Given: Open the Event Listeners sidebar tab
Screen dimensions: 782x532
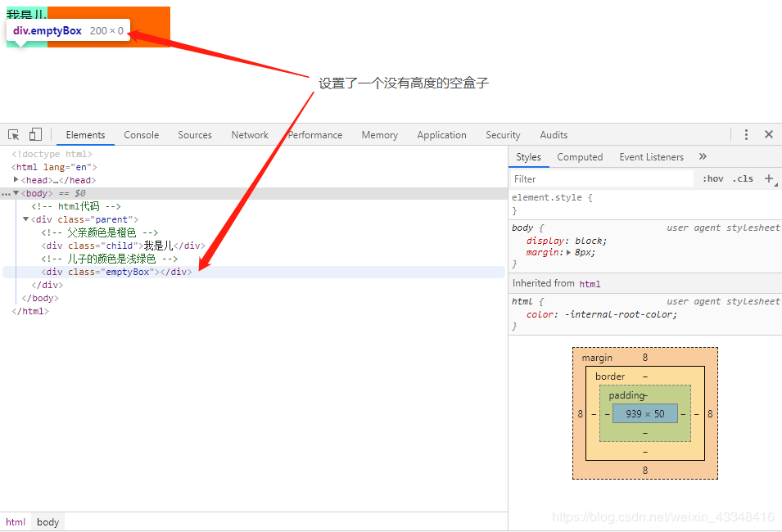Looking at the screenshot, I should tap(651, 157).
